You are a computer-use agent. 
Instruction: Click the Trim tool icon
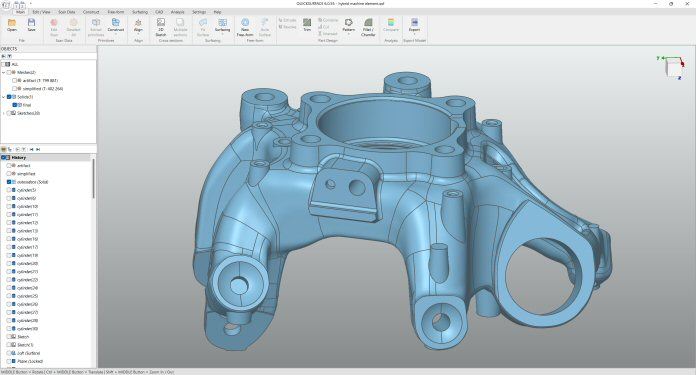click(x=307, y=25)
